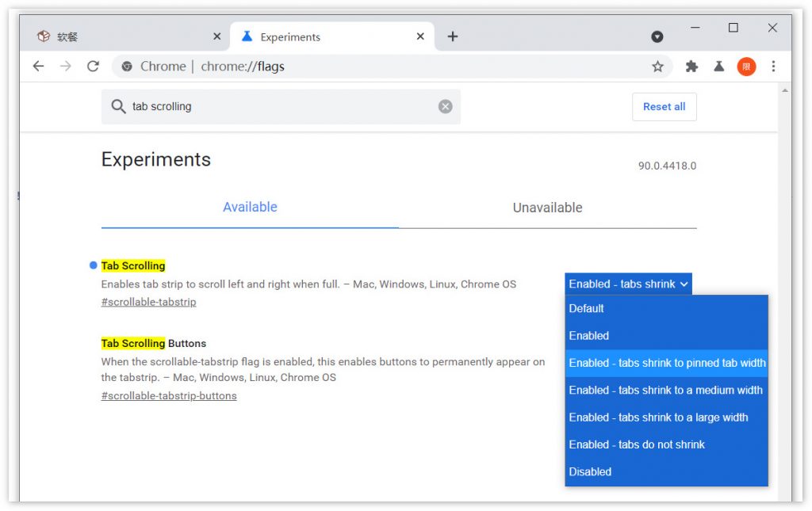
Task: Bookmark this page with the star icon
Action: pyautogui.click(x=657, y=67)
